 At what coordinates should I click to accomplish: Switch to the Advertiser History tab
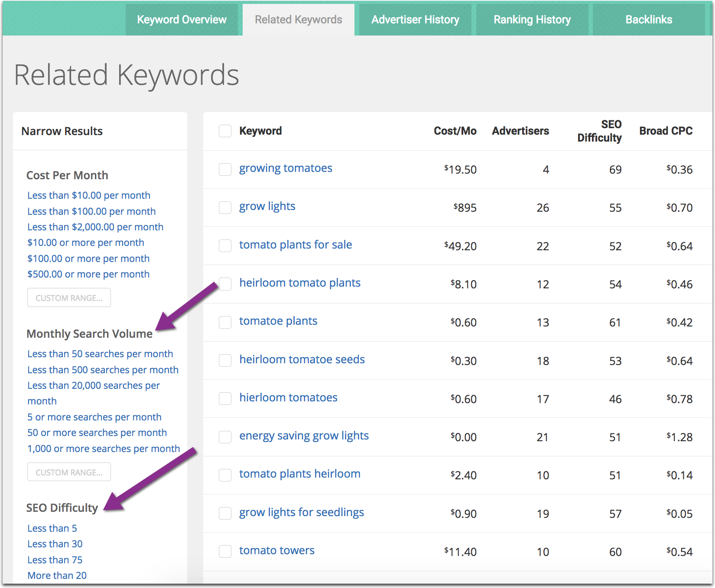415,19
